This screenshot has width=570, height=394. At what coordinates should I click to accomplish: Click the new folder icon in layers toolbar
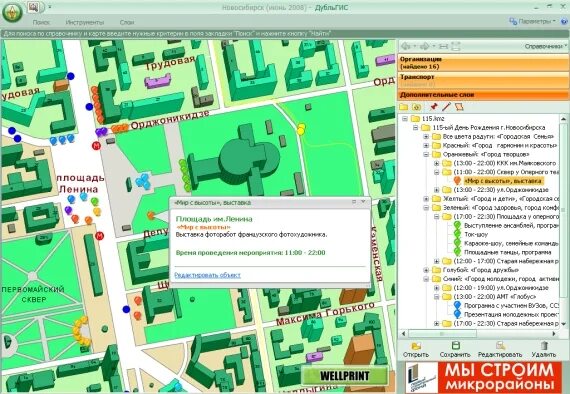(x=404, y=107)
